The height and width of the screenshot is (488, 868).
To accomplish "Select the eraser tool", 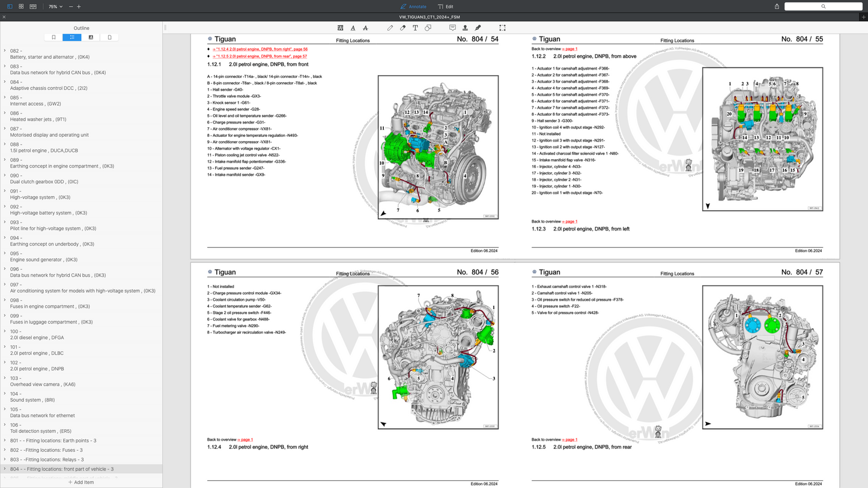I will pos(402,28).
